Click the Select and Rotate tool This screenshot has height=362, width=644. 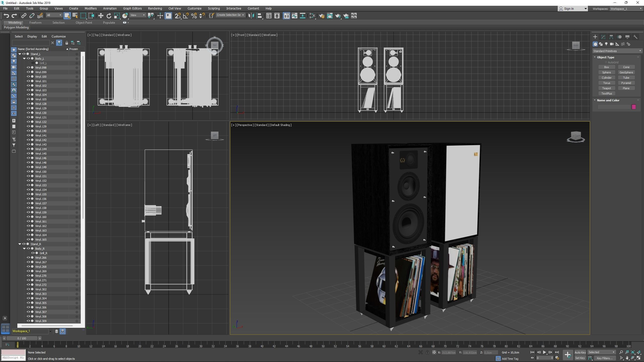click(109, 16)
